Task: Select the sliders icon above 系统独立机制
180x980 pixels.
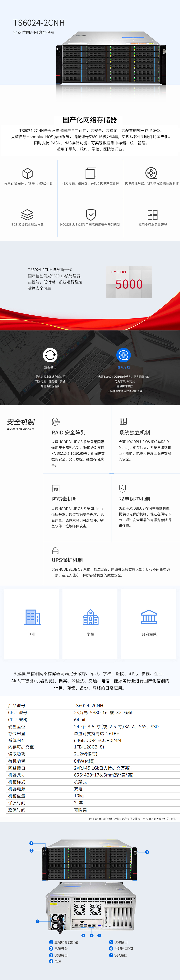Action: [x=123, y=421]
